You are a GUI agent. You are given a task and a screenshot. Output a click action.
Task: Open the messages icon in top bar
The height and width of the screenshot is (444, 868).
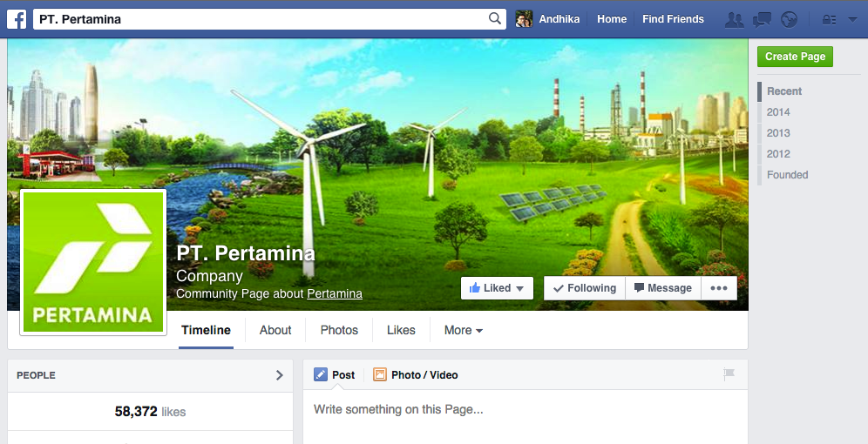(762, 19)
